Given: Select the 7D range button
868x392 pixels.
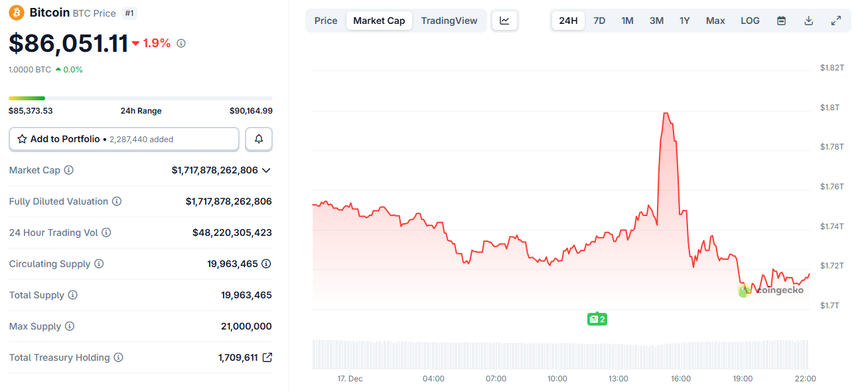Looking at the screenshot, I should pos(599,21).
